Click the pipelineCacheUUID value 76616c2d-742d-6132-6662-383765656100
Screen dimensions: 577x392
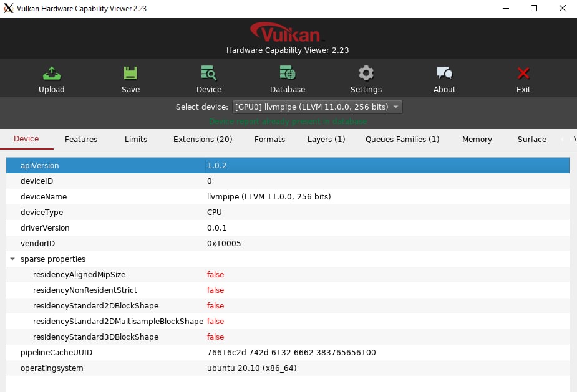[291, 353]
